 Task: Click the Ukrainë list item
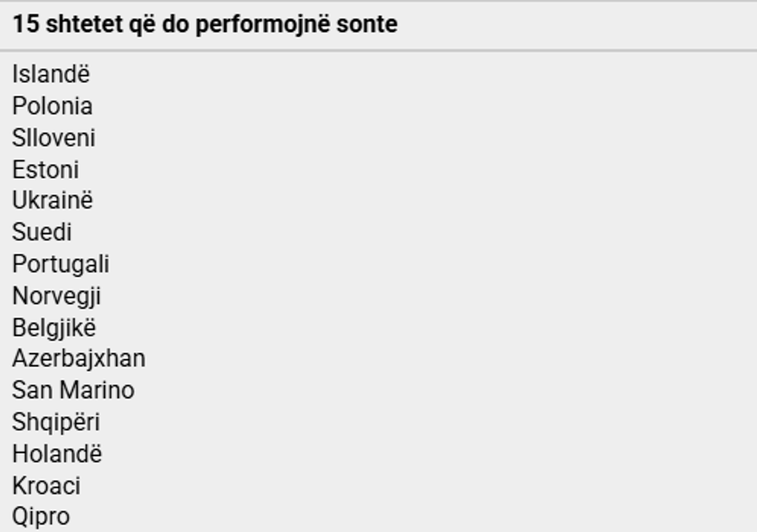(x=53, y=200)
